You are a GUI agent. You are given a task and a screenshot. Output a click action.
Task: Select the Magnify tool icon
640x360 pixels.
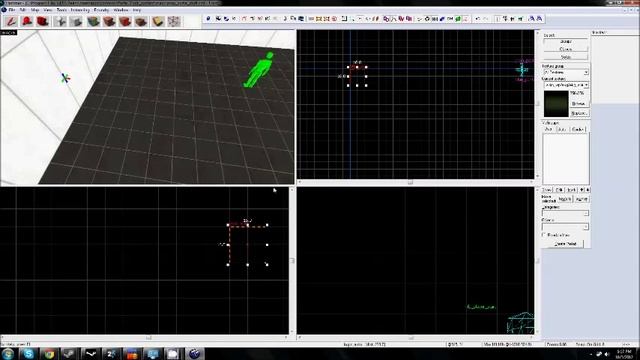[x=27, y=21]
